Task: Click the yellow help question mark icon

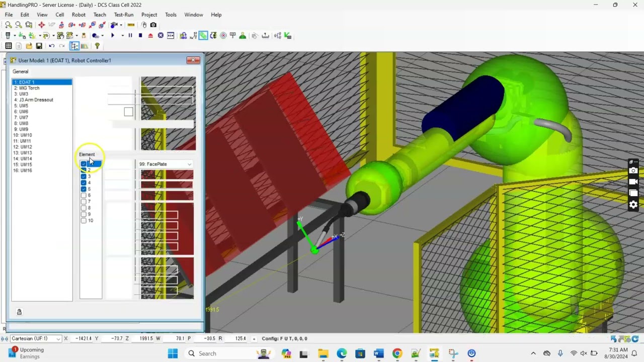Action: click(97, 46)
